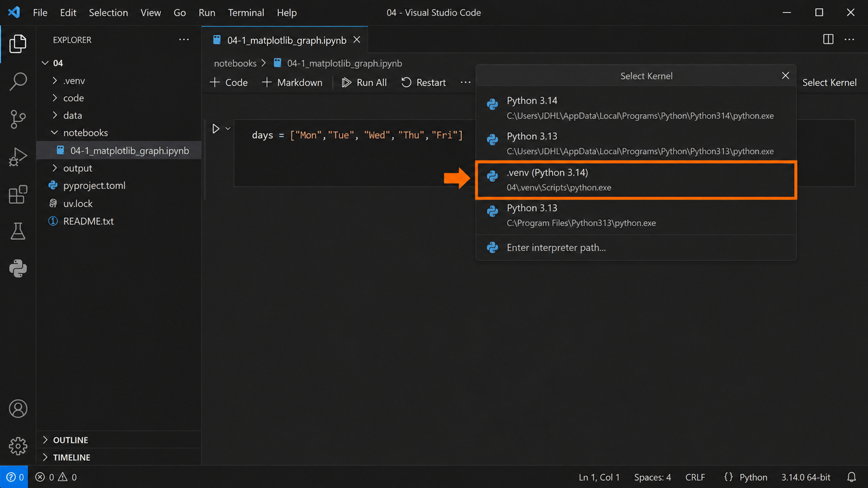Open the Testing flask view
Viewport: 868px width, 488px height.
(x=18, y=232)
